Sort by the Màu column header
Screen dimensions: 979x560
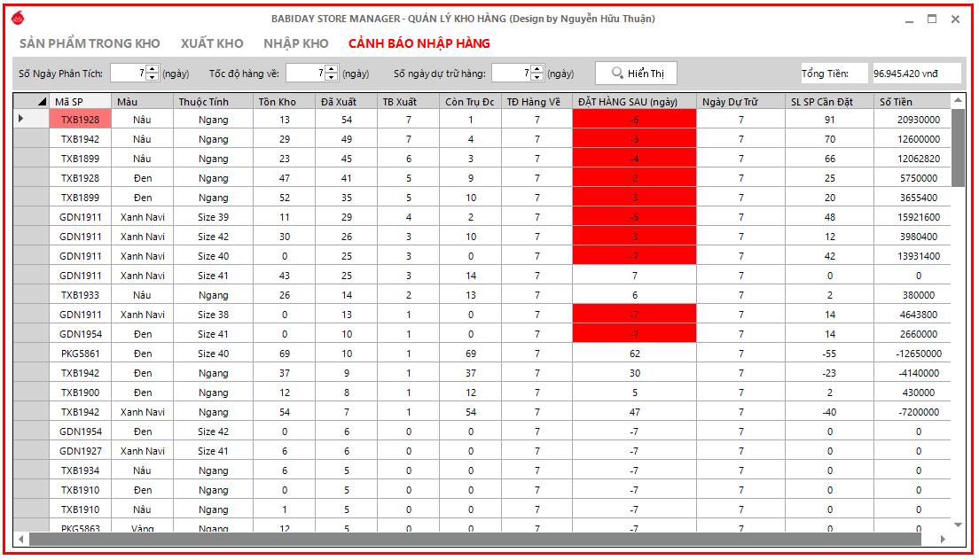(142, 102)
